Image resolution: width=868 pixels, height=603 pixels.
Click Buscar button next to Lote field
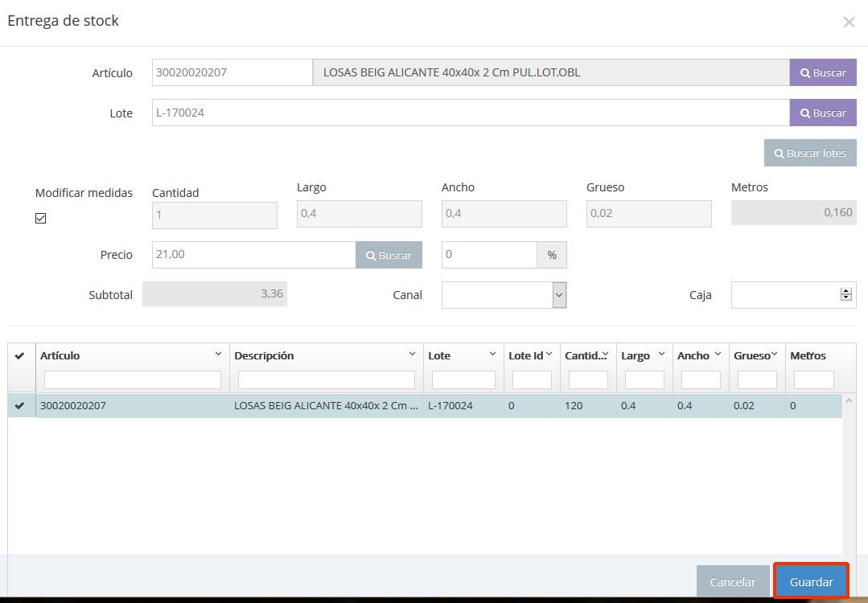click(823, 113)
